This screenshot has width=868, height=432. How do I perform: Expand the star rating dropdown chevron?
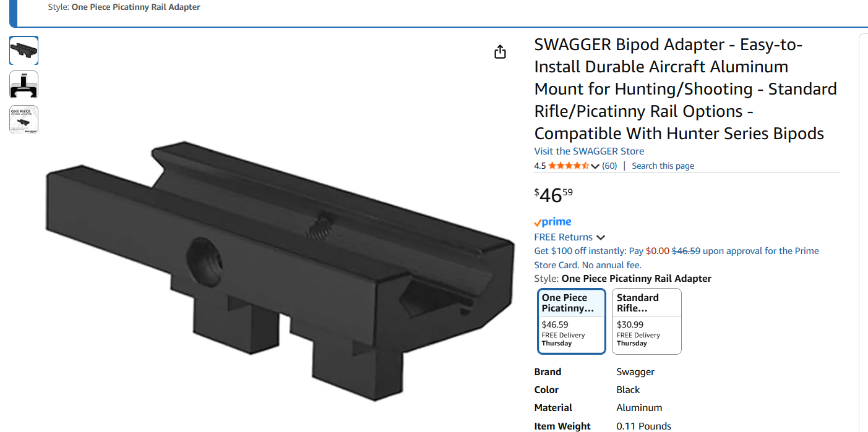click(595, 166)
